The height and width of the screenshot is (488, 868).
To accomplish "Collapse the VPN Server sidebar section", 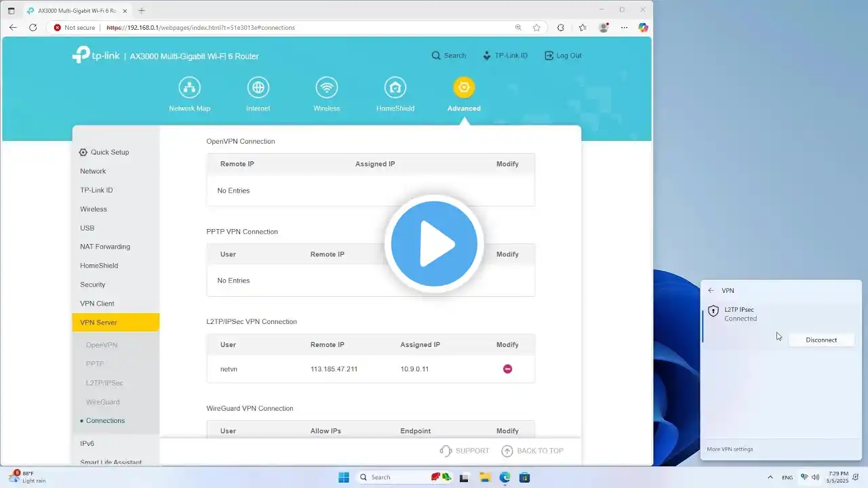I will [115, 323].
